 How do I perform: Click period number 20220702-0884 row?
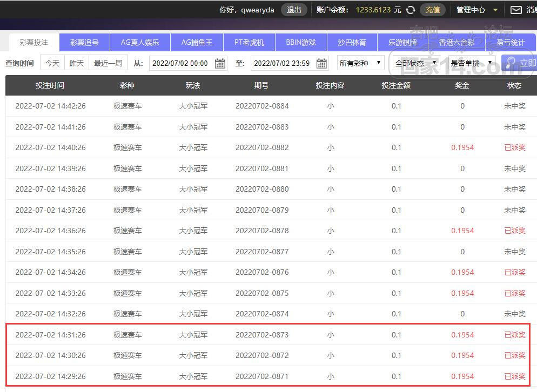(262, 106)
